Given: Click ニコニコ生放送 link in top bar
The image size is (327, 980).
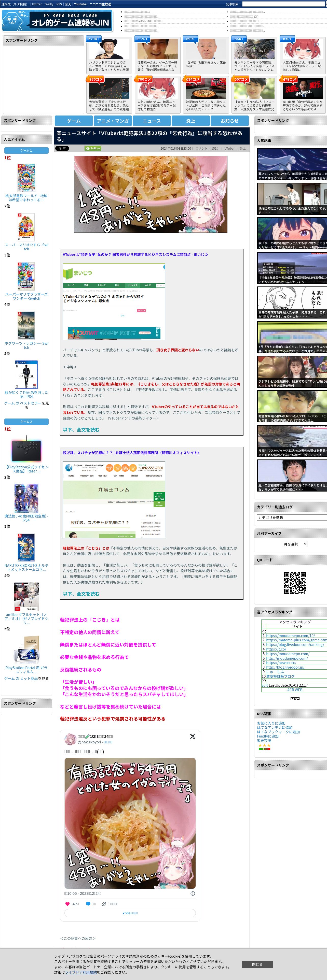Looking at the screenshot, I should click(x=100, y=4).
